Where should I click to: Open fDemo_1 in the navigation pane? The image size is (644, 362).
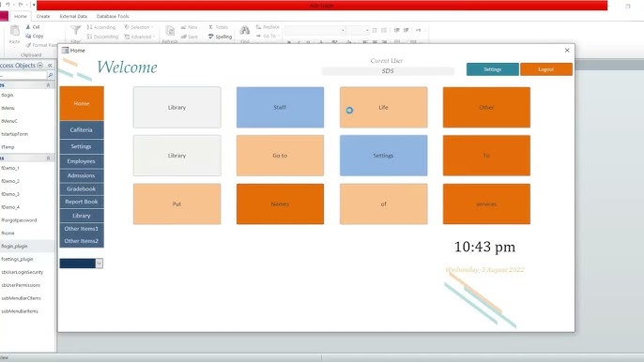[9, 168]
